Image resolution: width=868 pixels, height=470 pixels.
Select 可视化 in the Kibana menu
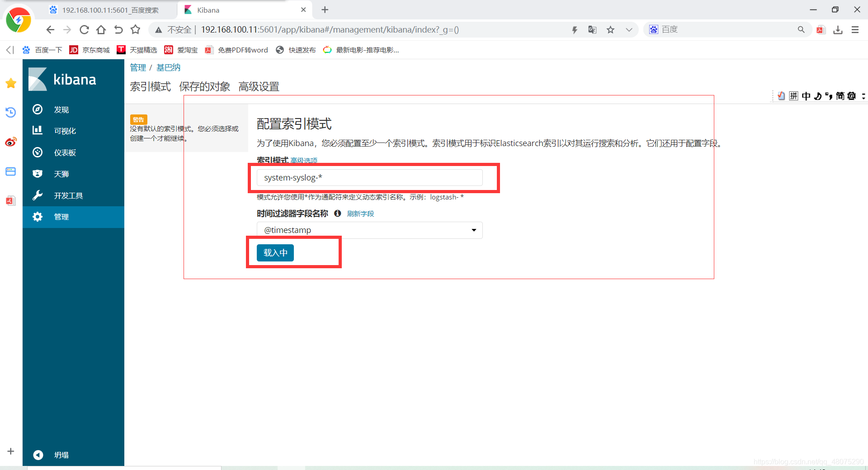[65, 131]
